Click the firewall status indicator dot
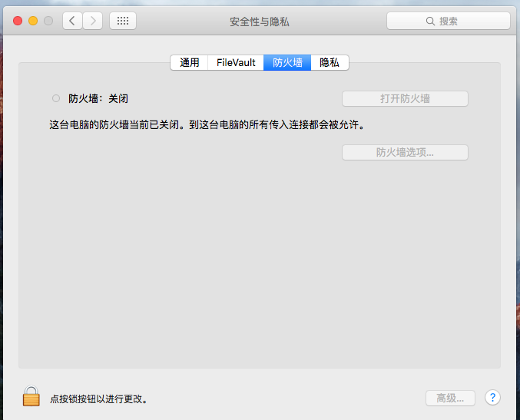 pos(56,98)
